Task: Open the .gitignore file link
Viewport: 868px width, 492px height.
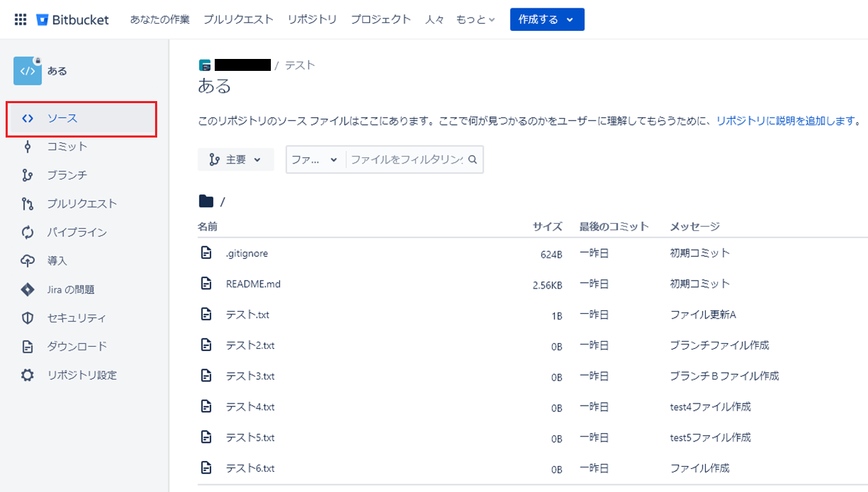Action: (x=247, y=253)
